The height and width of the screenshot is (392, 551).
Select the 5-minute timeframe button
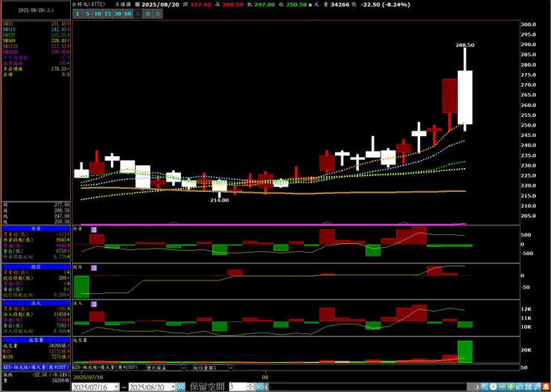tap(88, 14)
